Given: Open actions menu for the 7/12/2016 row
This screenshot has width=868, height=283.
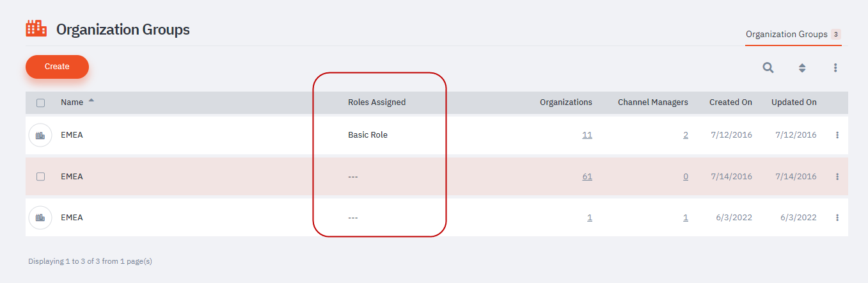Looking at the screenshot, I should click(837, 135).
